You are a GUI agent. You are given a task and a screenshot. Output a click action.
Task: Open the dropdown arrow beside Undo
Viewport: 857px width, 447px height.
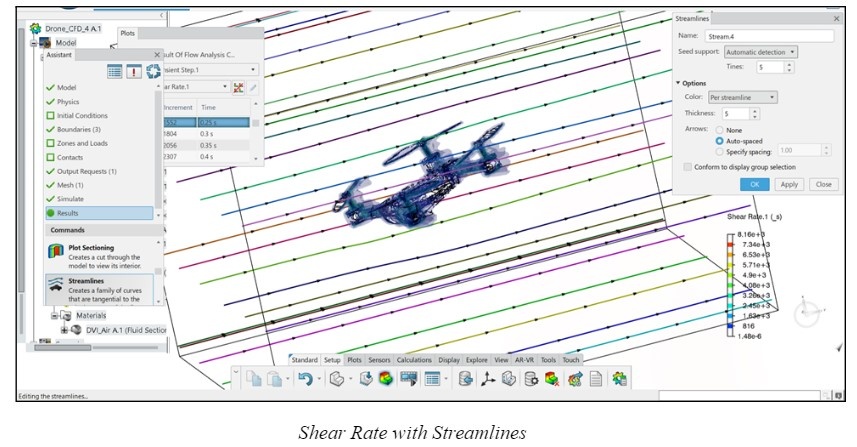point(319,378)
